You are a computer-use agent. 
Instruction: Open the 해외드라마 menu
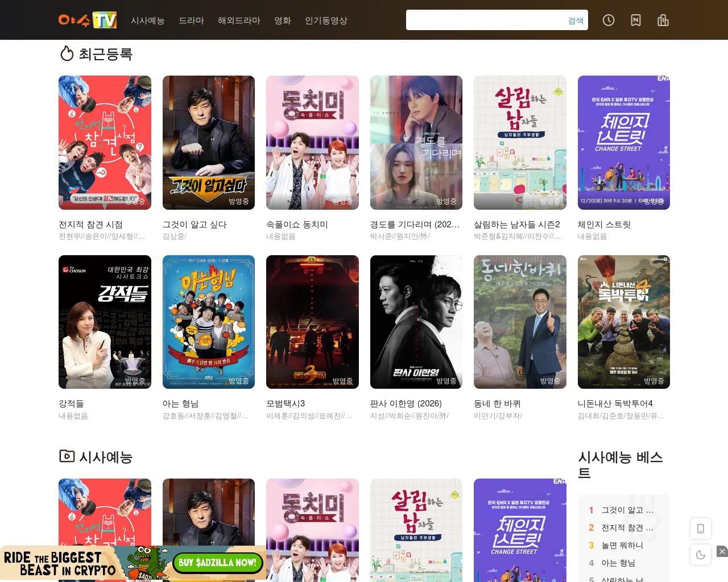coord(239,20)
